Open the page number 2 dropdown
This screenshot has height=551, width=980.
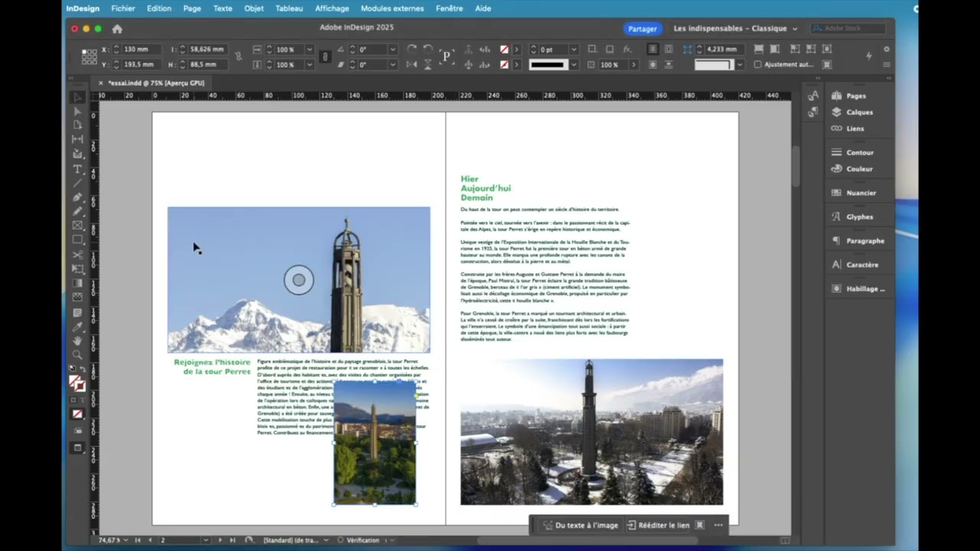(x=205, y=540)
